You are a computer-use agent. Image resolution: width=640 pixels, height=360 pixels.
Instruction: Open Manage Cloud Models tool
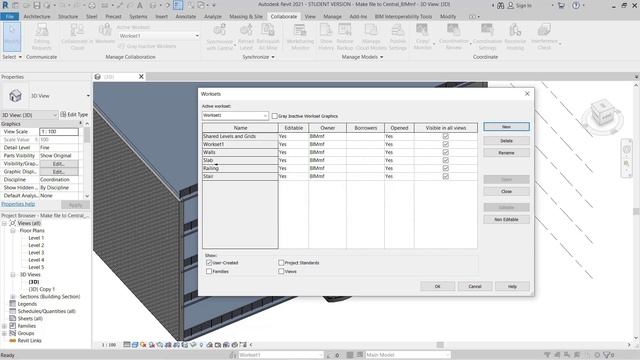[371, 36]
